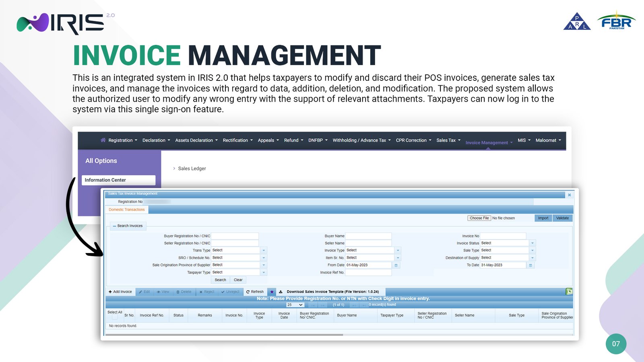Image resolution: width=644 pixels, height=362 pixels.
Task: Refresh the invoice list
Action: pyautogui.click(x=255, y=292)
